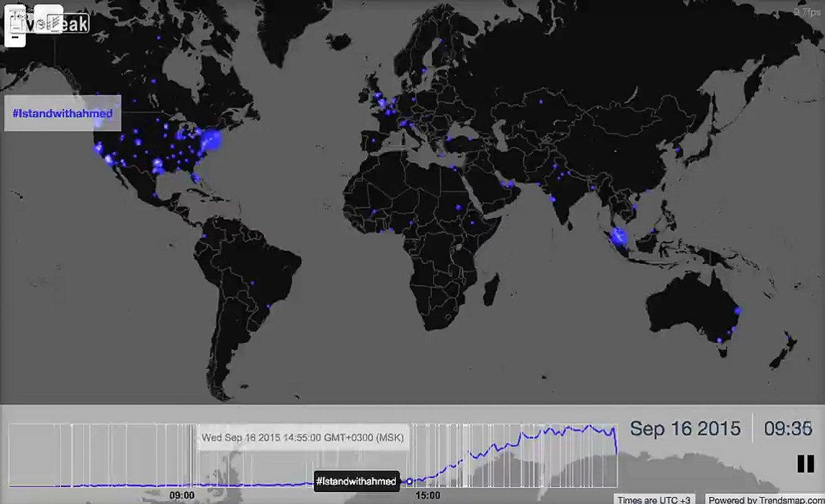Click the Wed Sep 16 2015 14:55:00 tooltip
The width and height of the screenshot is (825, 504).
303,437
